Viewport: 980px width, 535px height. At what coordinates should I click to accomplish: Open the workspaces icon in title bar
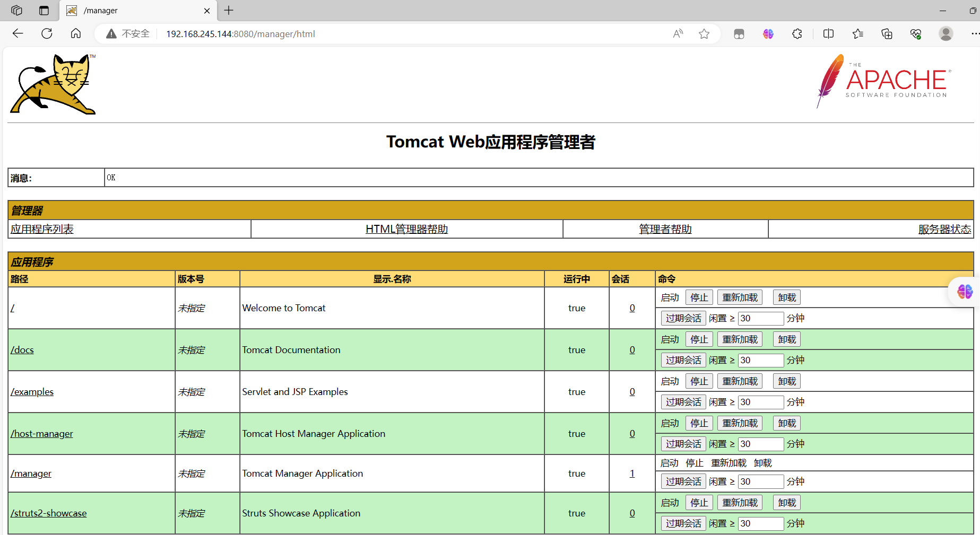tap(16, 10)
